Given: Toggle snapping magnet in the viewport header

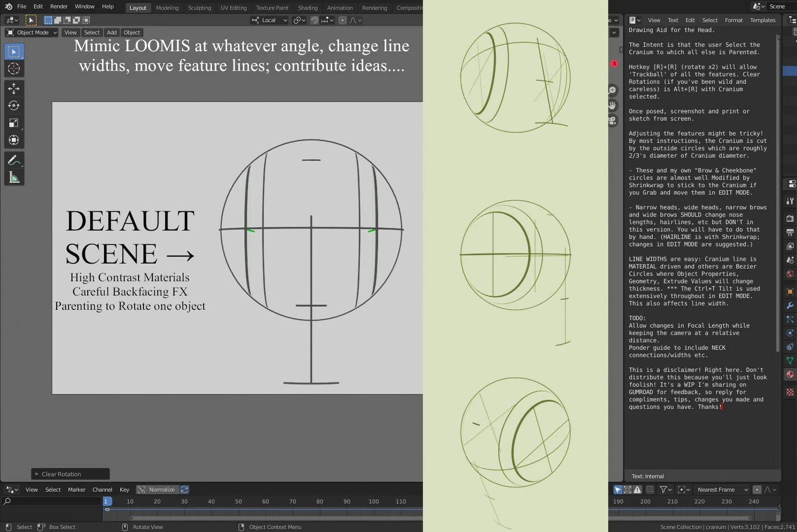Looking at the screenshot, I should [x=314, y=20].
